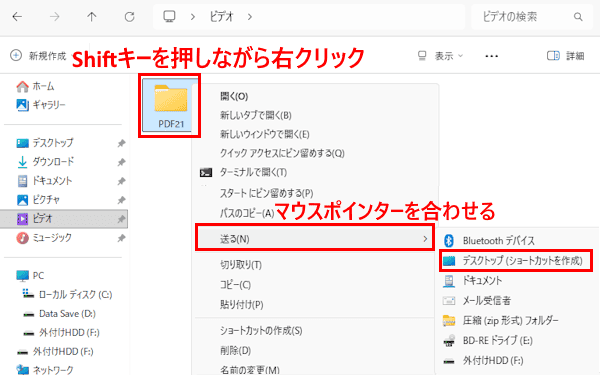Click pin icon next to ピクチャ
600x375 pixels.
tap(121, 200)
